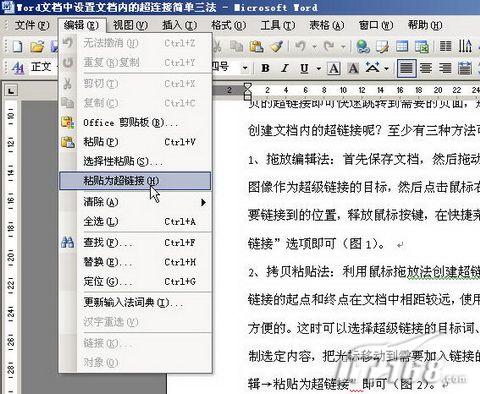This screenshot has width=480, height=394.
Task: Open the Redo history dropdown arrow
Action: (343, 47)
